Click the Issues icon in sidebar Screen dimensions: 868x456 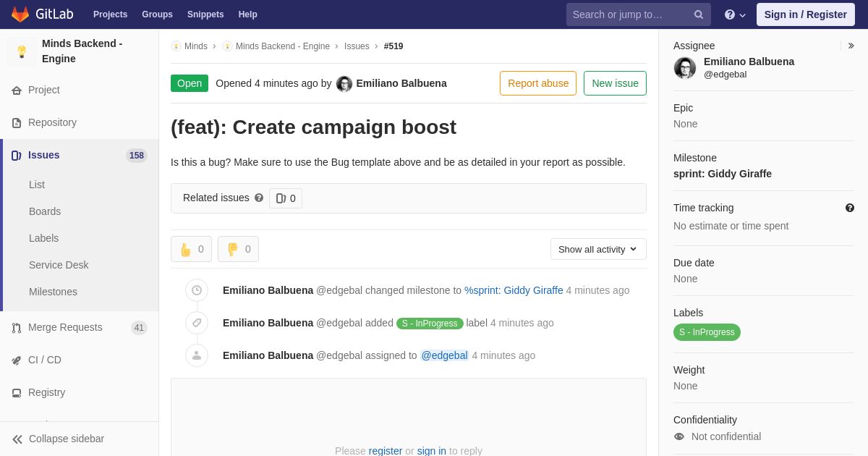point(17,156)
